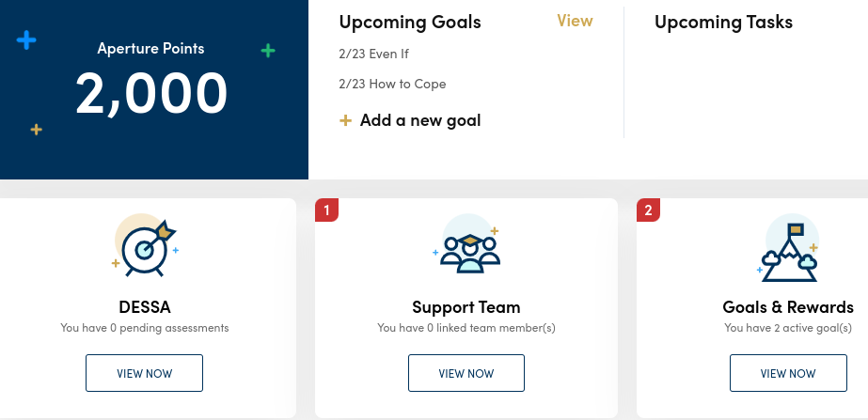The height and width of the screenshot is (420, 868).
Task: Click the blue plus sparkle in points banner
Action: tap(26, 40)
